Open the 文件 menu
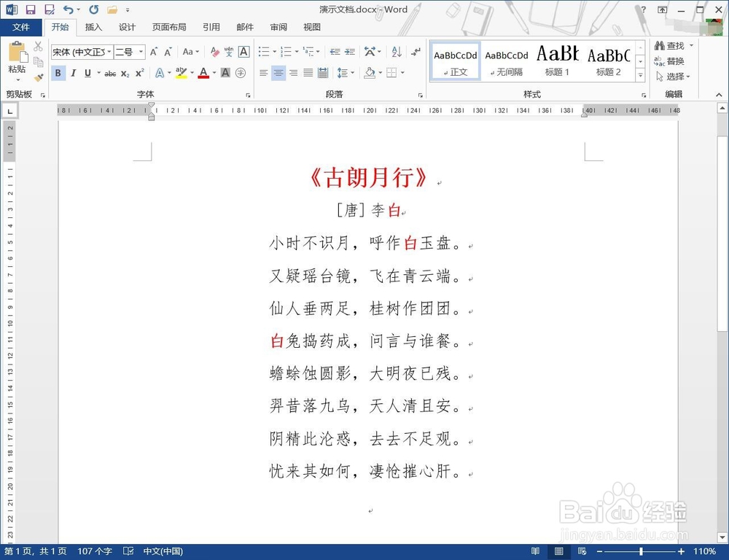Screen dimensions: 729x560 tap(22, 27)
